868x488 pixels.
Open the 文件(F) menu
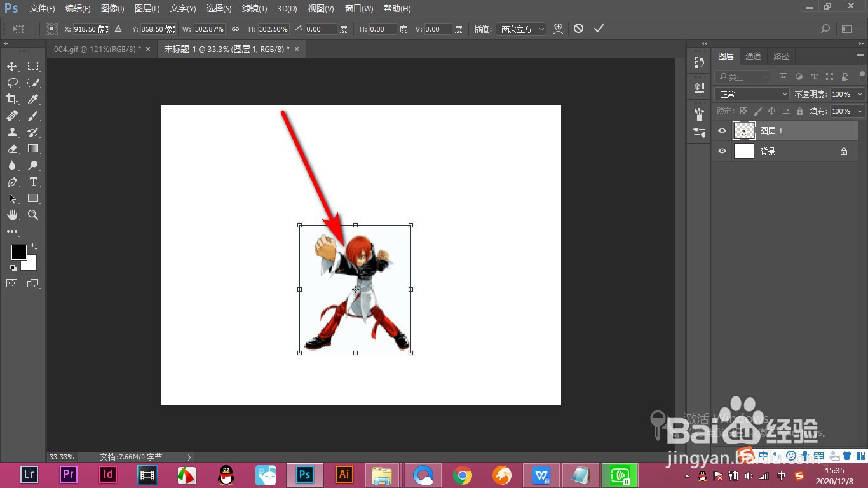click(43, 9)
